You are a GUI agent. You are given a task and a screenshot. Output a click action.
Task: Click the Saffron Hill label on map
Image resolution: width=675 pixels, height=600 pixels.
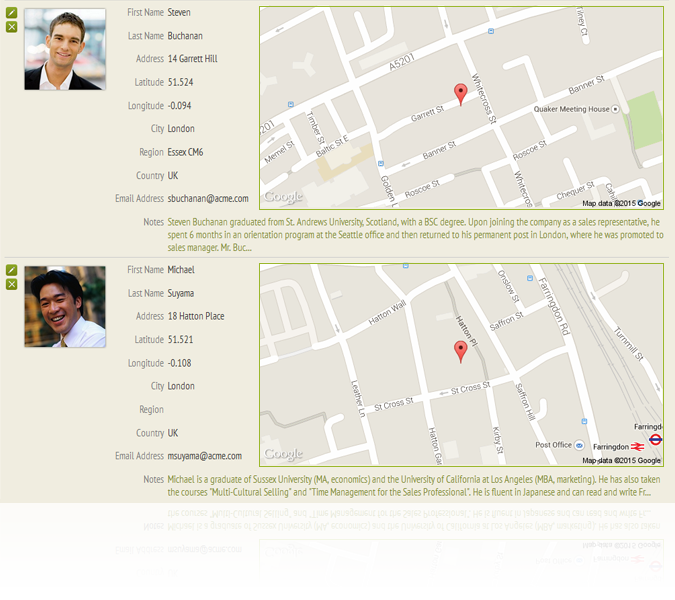[x=525, y=402]
